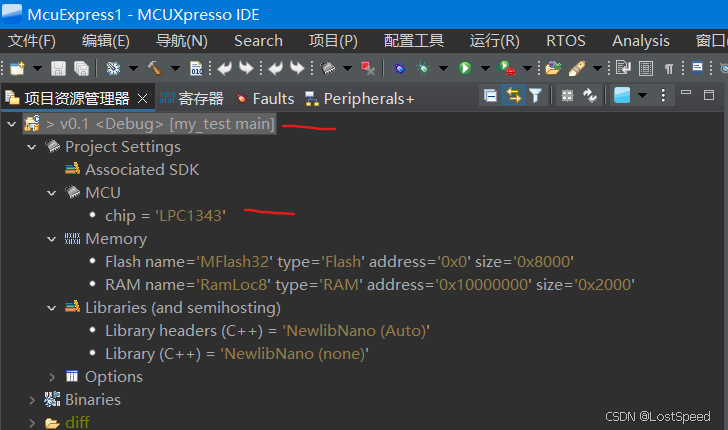Toggle word wrap document icon
Image resolution: width=728 pixels, height=430 pixels.
point(623,68)
